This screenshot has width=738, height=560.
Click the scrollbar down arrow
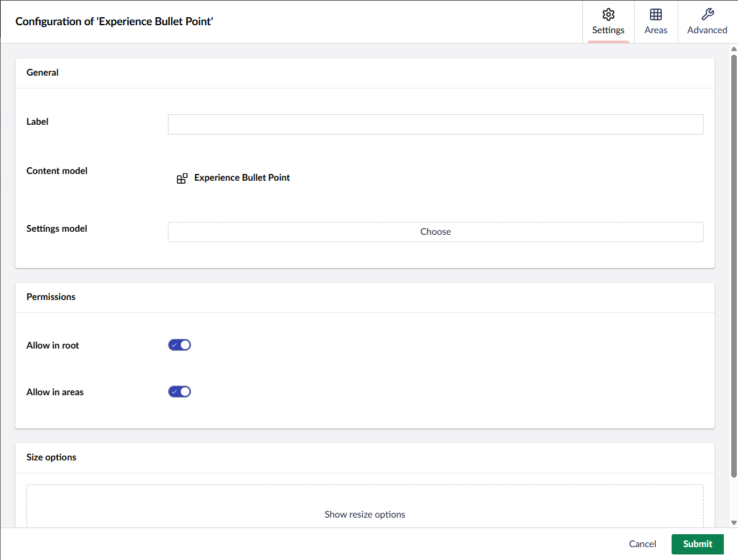733,523
